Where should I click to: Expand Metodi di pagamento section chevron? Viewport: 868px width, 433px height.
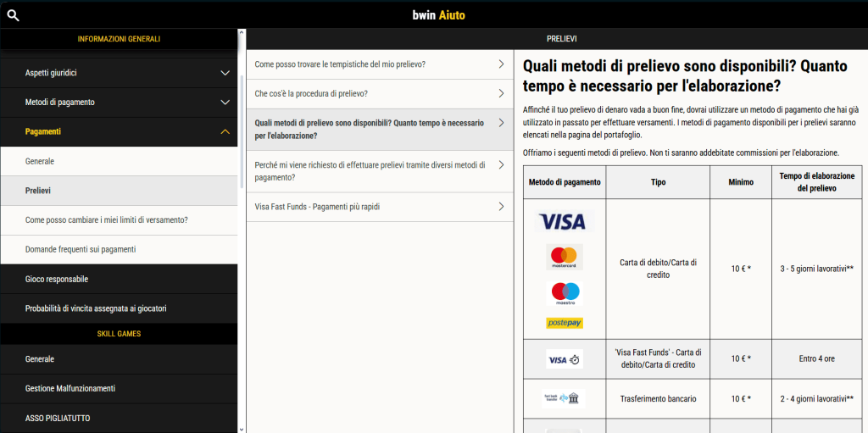pos(225,103)
